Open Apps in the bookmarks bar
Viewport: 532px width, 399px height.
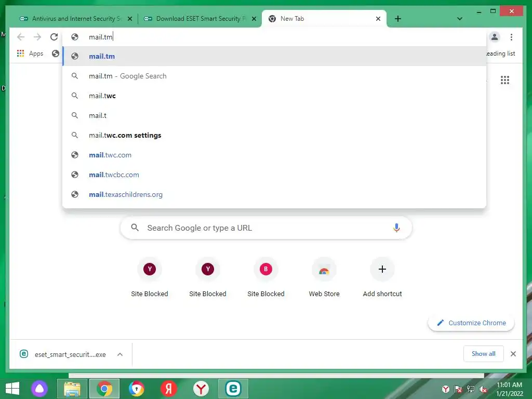(30, 54)
